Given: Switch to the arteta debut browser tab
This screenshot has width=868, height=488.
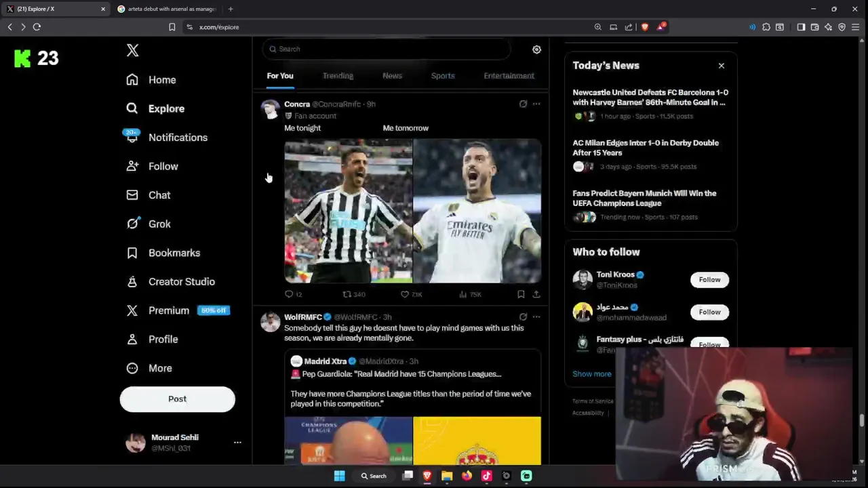Looking at the screenshot, I should pos(167,9).
